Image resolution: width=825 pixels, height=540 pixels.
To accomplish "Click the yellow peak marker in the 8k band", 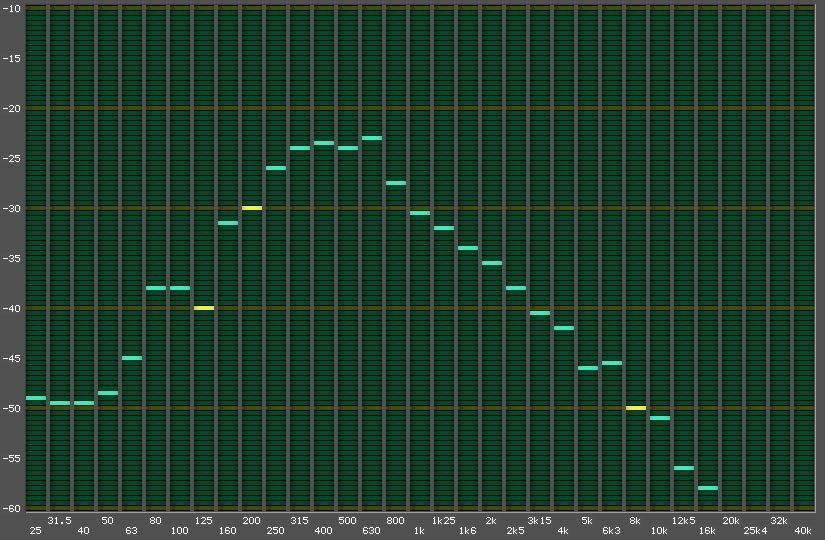I will 637,408.
